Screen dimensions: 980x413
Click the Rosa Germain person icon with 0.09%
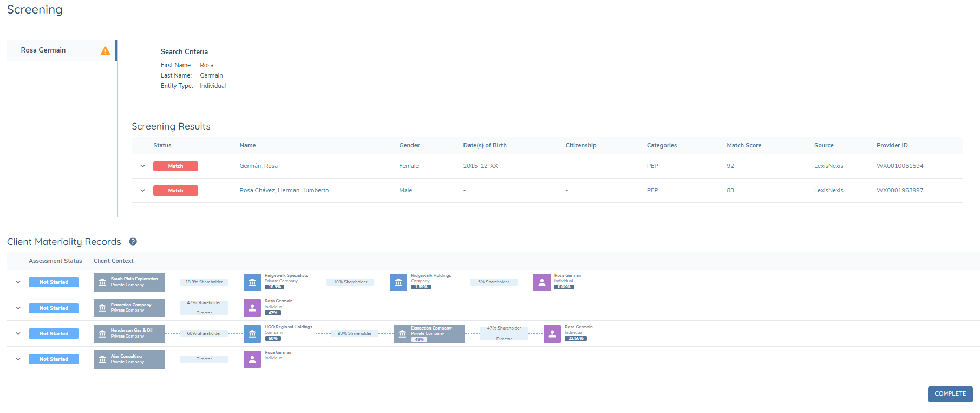542,282
